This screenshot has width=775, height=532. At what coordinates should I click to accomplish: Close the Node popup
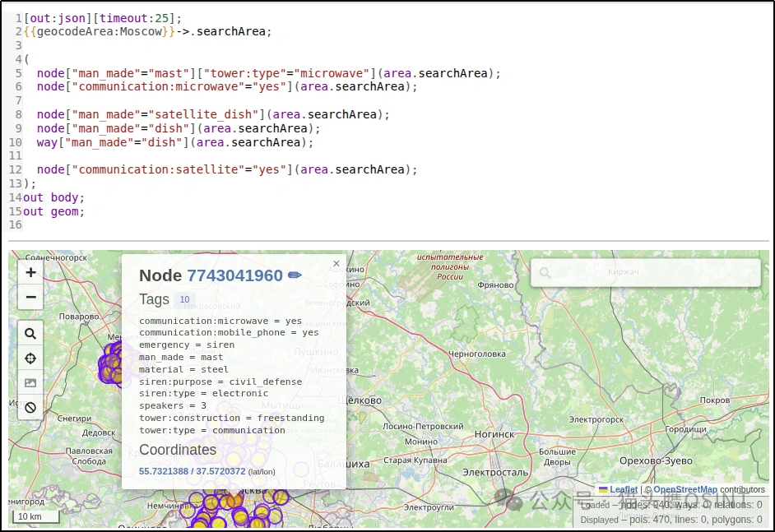coord(336,264)
